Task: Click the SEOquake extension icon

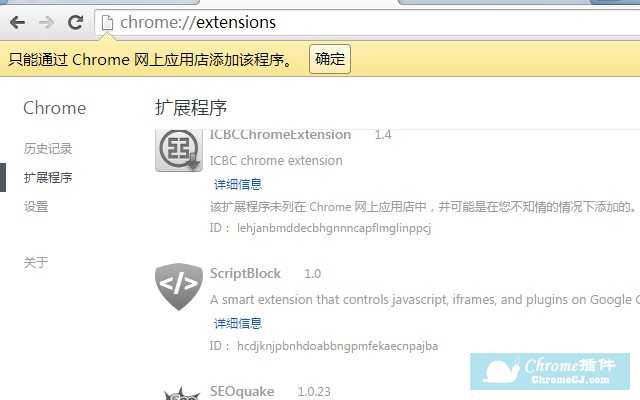Action: click(182, 393)
